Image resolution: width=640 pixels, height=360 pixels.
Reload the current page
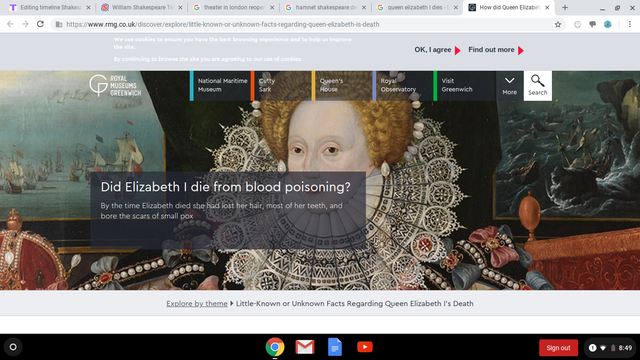pyautogui.click(x=40, y=24)
